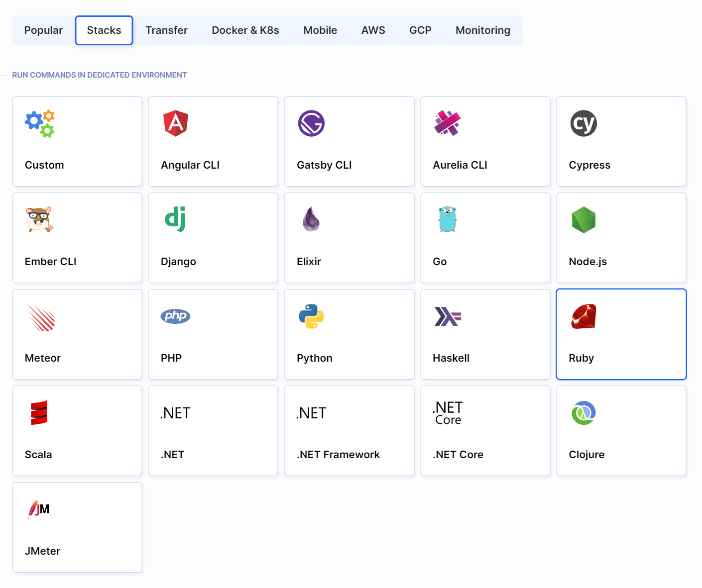Select the Clojure circular logo

(584, 413)
